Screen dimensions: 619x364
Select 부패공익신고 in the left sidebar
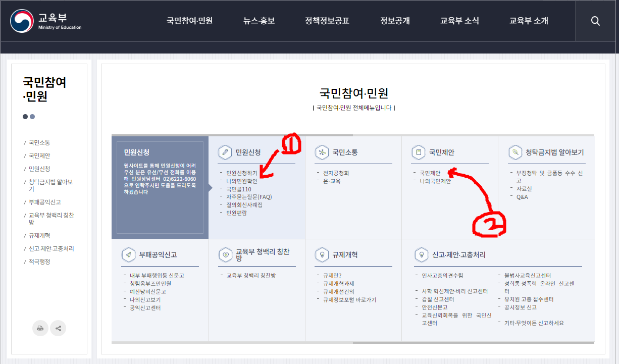point(45,202)
